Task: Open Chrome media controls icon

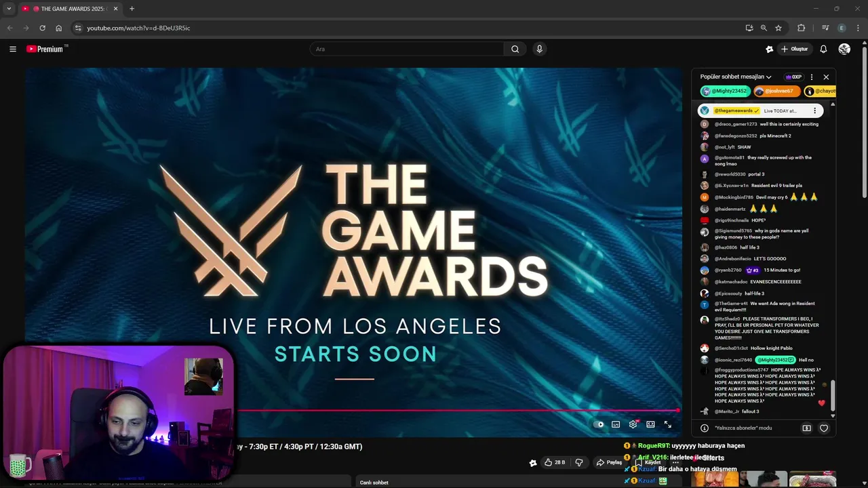Action: coord(825,28)
